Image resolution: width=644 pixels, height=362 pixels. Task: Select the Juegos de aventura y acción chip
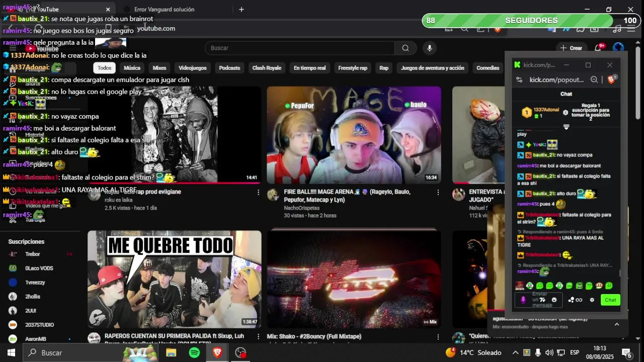tap(433, 68)
